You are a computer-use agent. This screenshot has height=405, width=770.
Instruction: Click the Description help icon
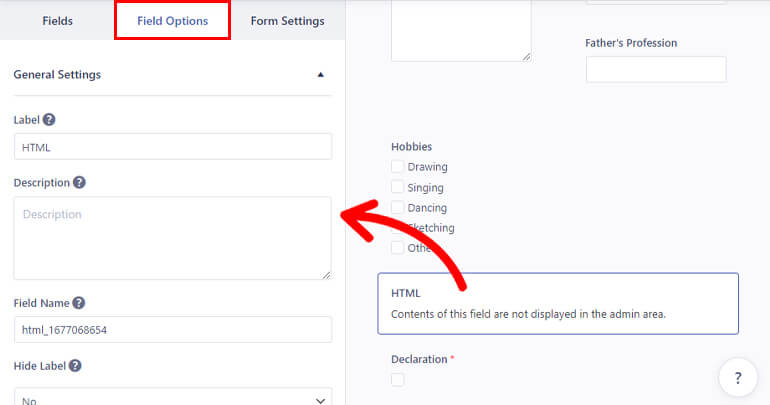pos(79,183)
